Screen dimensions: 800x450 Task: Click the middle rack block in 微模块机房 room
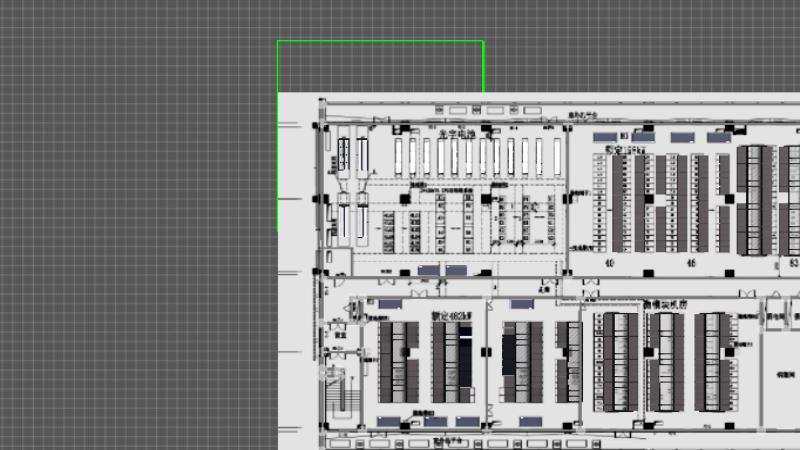[x=663, y=361]
